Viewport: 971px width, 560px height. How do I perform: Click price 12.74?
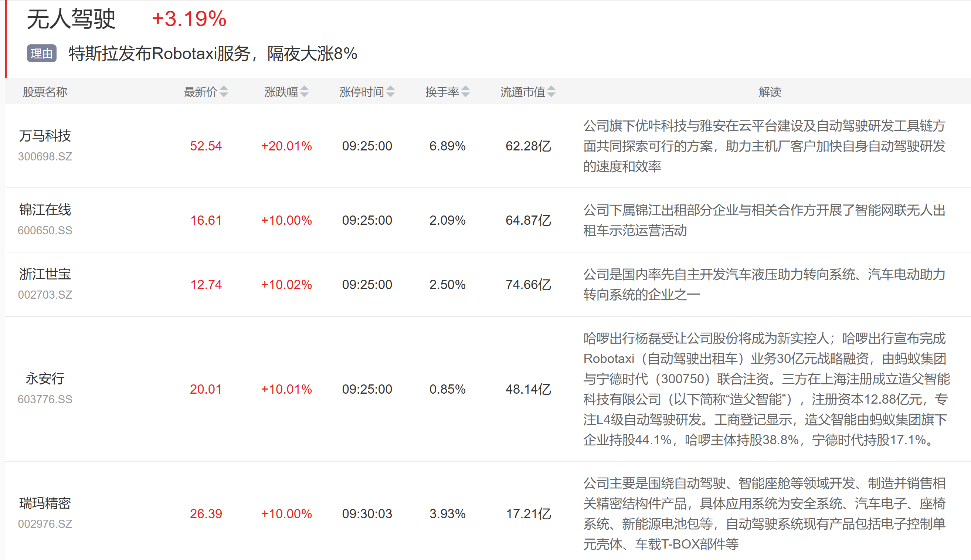tap(206, 285)
